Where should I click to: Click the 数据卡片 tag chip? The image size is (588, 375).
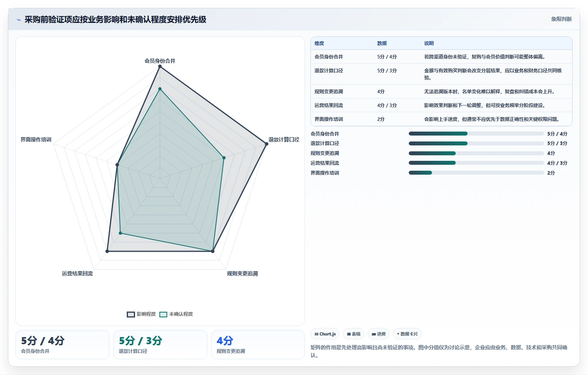407,334
